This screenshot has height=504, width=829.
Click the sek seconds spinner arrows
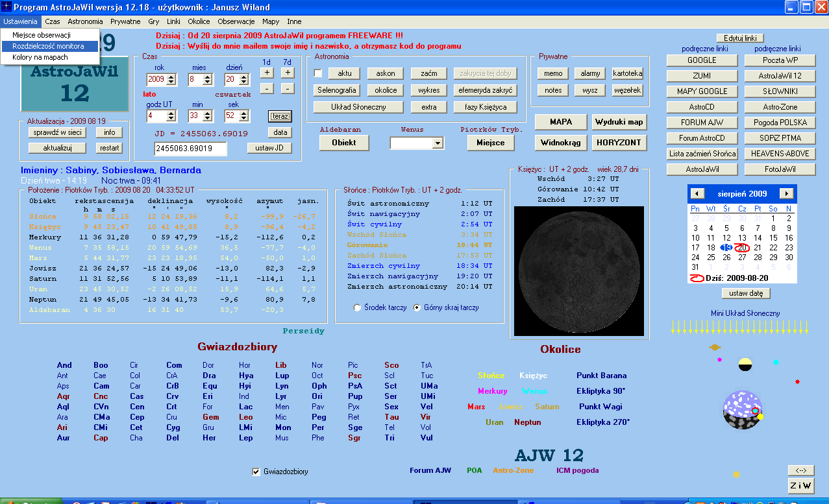pos(243,116)
